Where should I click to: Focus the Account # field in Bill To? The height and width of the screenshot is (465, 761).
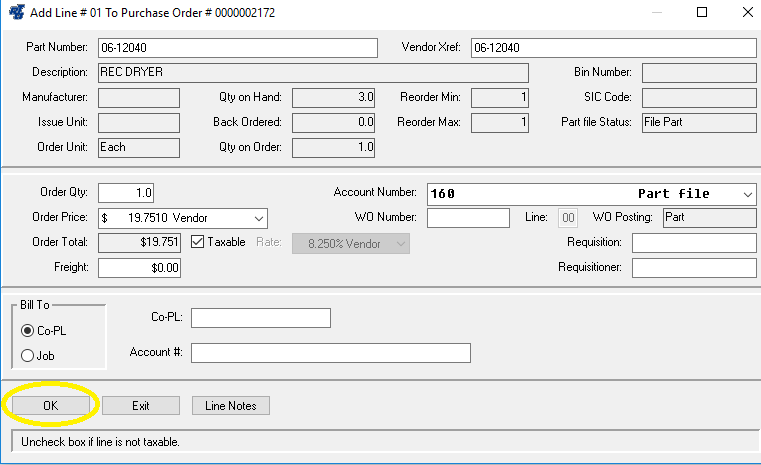pyautogui.click(x=330, y=353)
